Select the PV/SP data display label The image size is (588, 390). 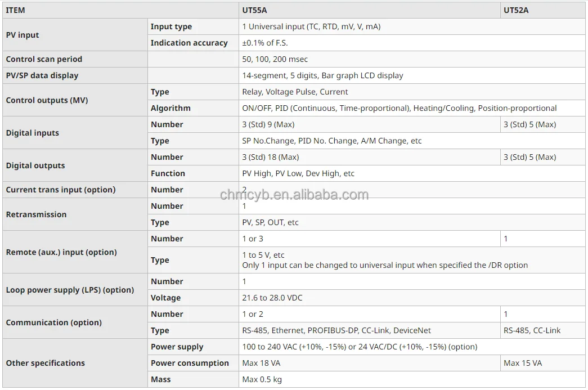tap(42, 75)
